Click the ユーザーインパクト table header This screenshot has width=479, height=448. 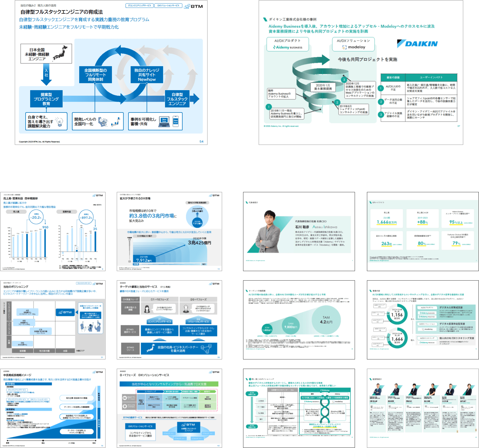pos(431,77)
